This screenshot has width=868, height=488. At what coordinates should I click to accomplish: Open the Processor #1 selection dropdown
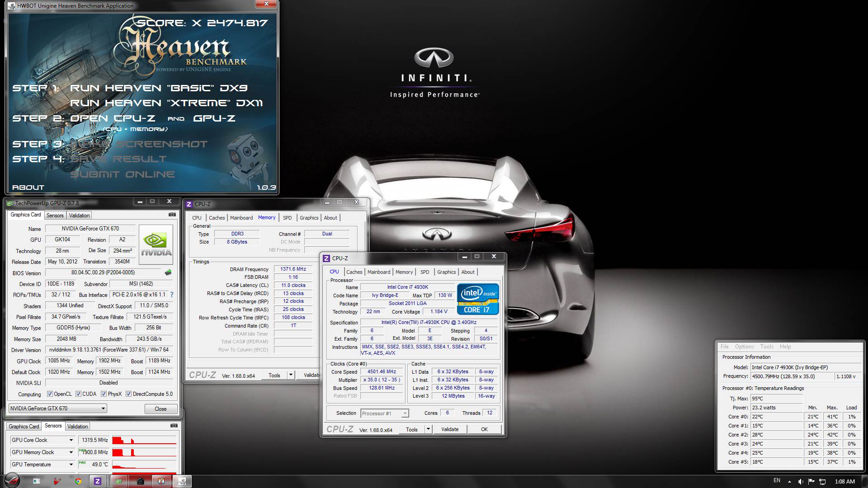tap(385, 413)
